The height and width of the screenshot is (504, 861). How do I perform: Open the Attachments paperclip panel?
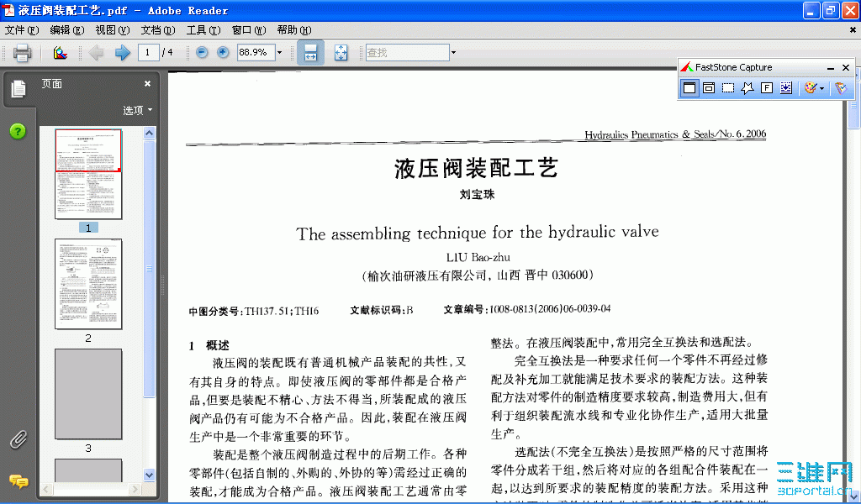pos(18,439)
